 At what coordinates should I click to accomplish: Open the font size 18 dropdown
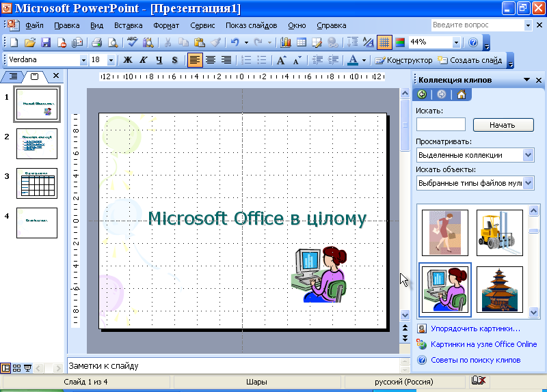pyautogui.click(x=111, y=60)
